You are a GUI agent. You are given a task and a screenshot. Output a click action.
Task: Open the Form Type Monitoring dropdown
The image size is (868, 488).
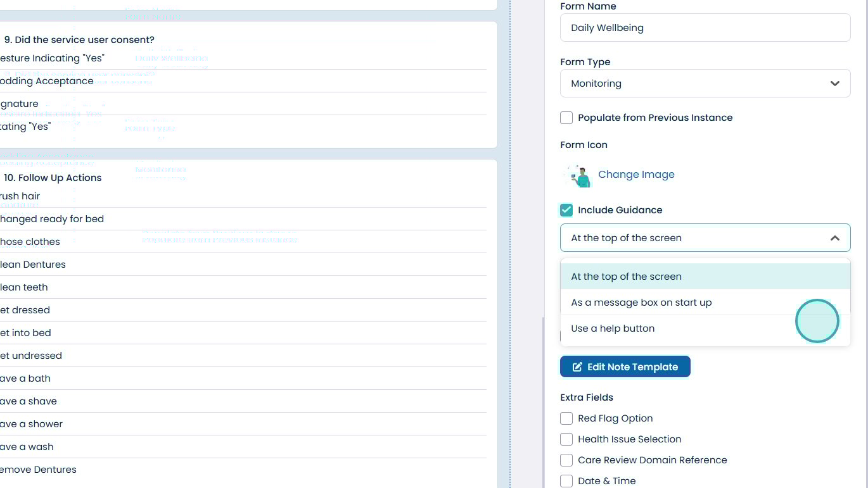705,84
